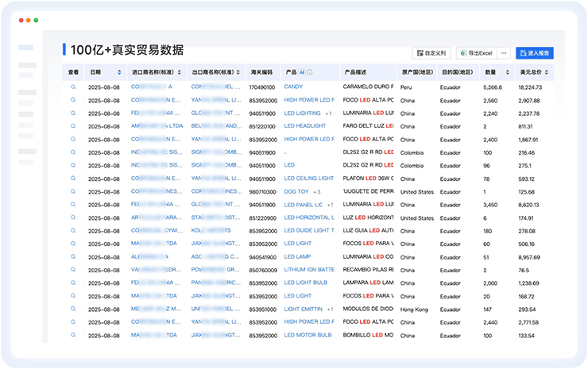Open record details via magnifier on LED HEADLIGHT row

pos(73,126)
